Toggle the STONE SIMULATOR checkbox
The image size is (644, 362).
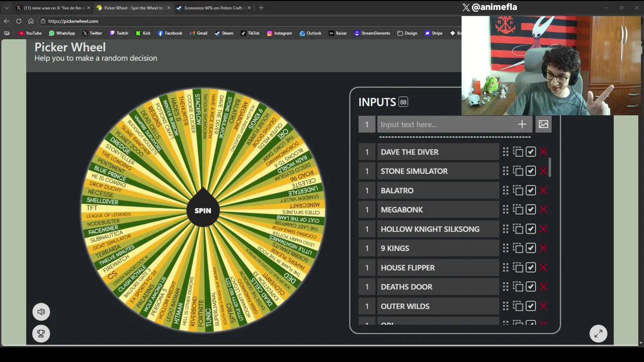tap(531, 171)
